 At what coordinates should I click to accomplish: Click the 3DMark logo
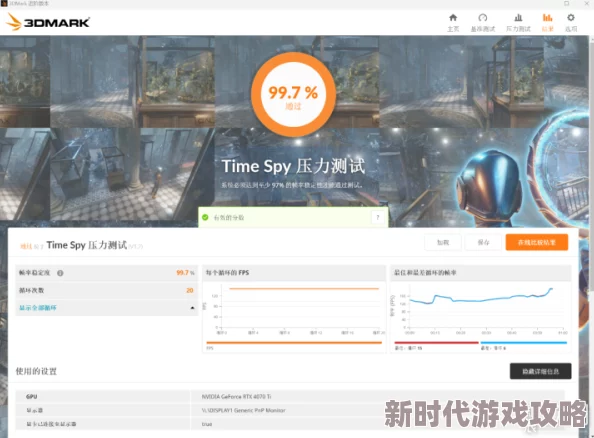coord(48,22)
